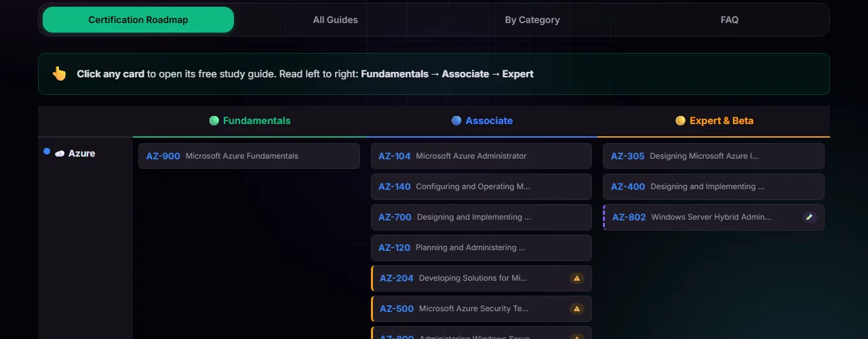This screenshot has width=868, height=339.
Task: Click the warning icon on the AZ-500 card
Action: tap(577, 308)
